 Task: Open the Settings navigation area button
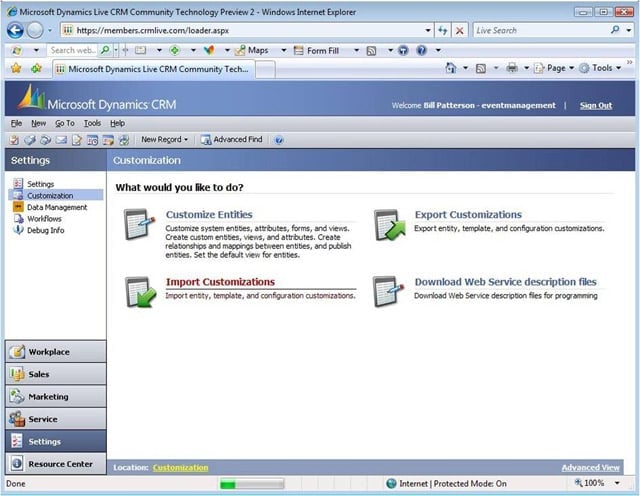(x=56, y=441)
